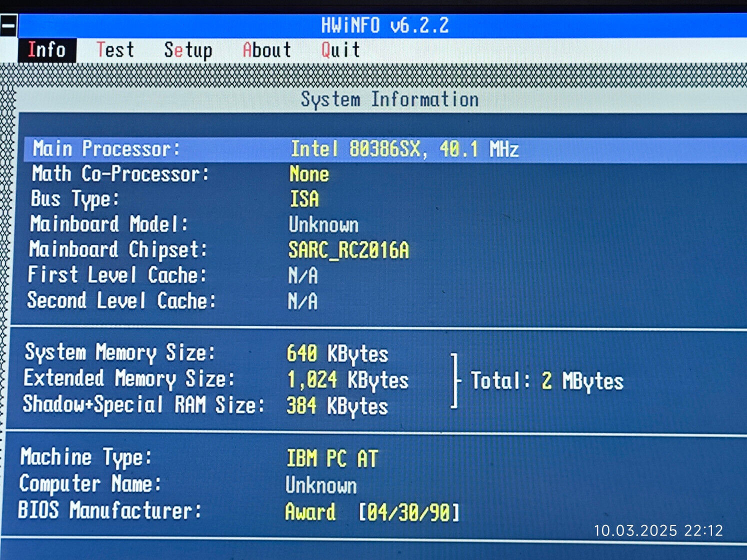Click First Level Cache N/A value
747x560 pixels.
[302, 276]
